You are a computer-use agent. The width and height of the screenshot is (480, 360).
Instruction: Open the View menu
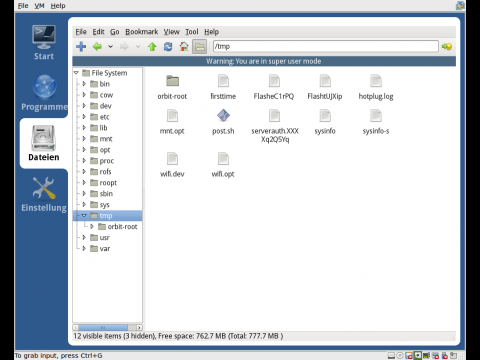(172, 32)
